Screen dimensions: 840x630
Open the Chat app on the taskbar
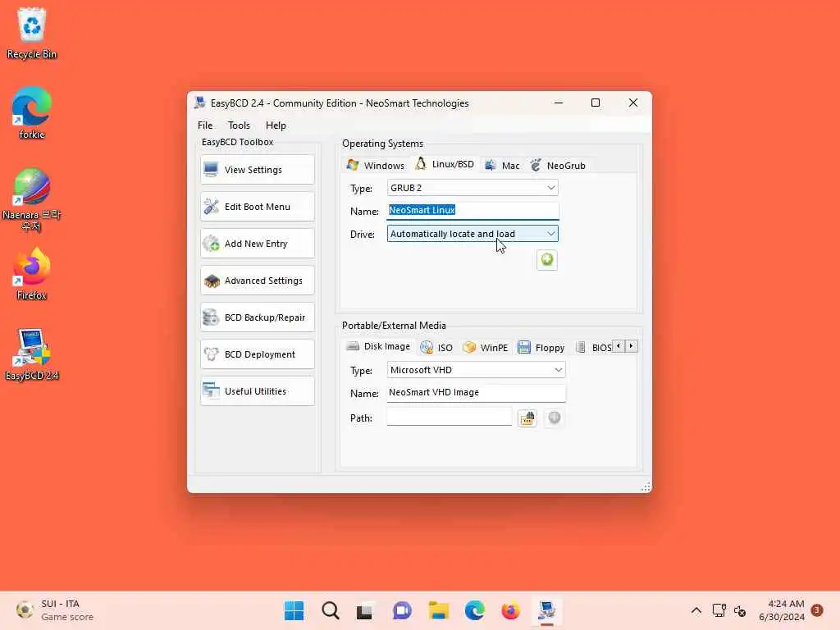[402, 610]
